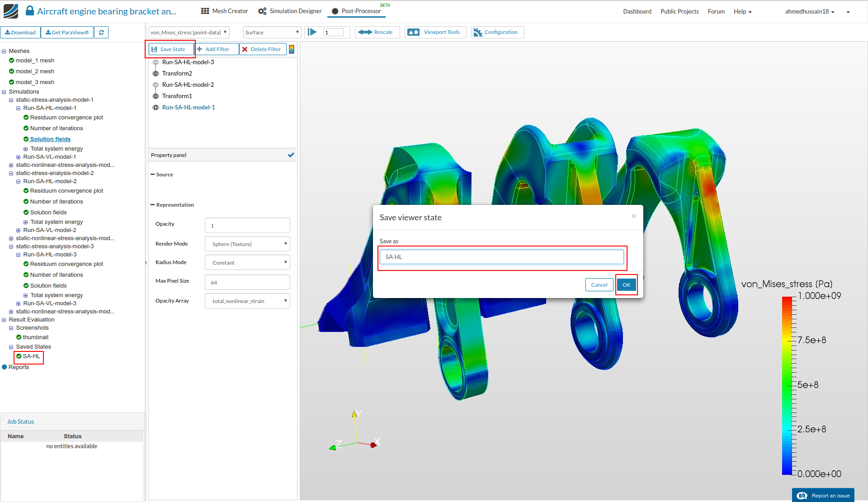Open the color map editor icon

[x=292, y=49]
